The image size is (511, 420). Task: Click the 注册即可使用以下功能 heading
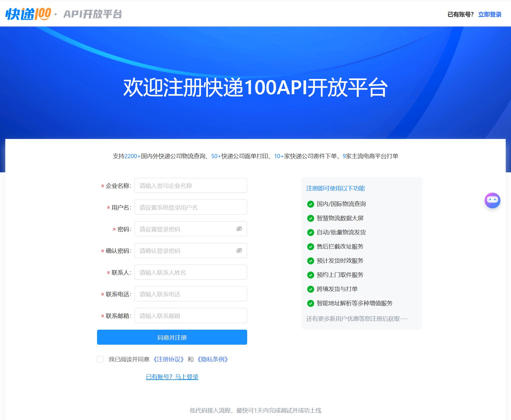(336, 188)
